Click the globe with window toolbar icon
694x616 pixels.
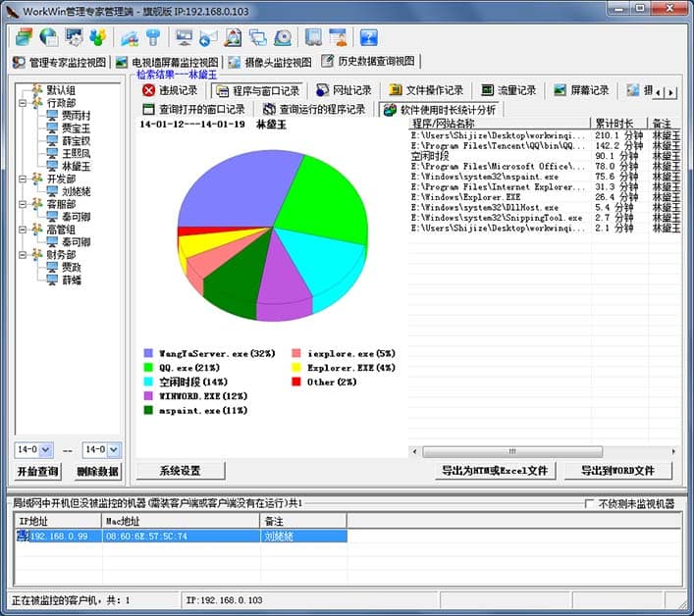(49, 37)
